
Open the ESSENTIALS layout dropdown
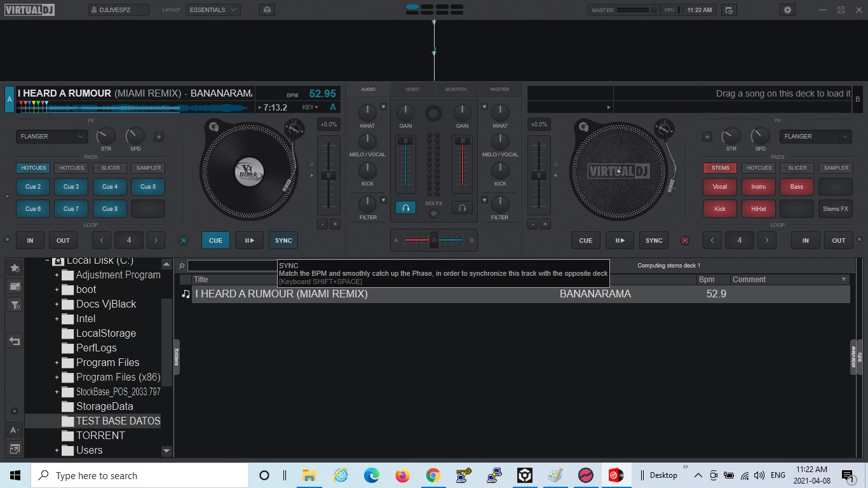[x=212, y=10]
